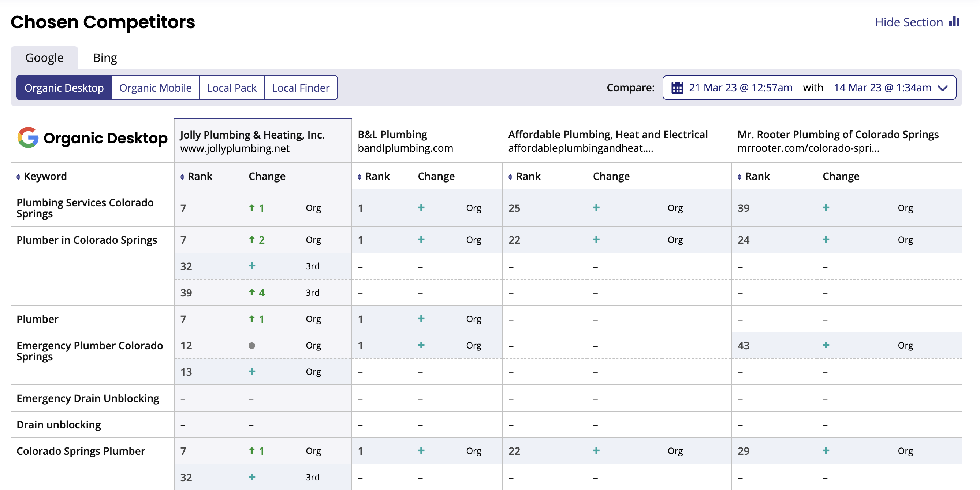This screenshot has width=980, height=490.
Task: Open the 14 Mar 23 comparison date
Action: pyautogui.click(x=882, y=88)
